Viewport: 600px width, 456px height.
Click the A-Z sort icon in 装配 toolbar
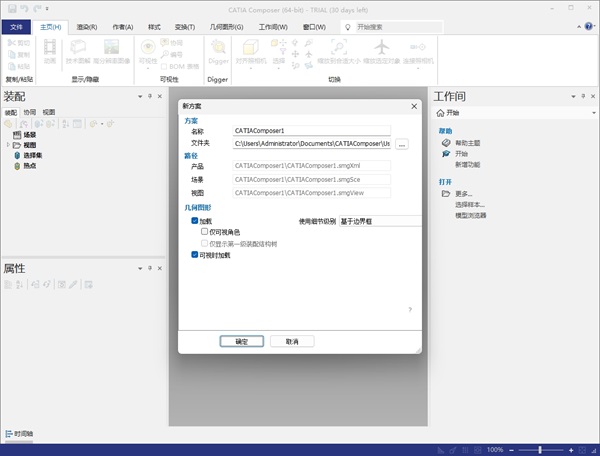[65, 124]
